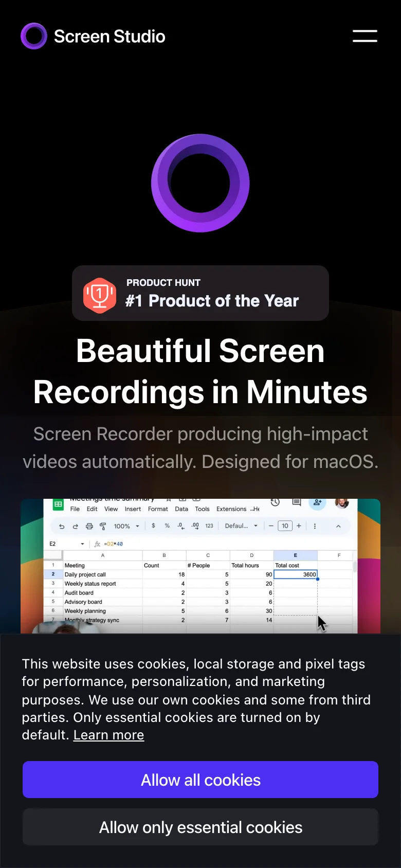401x868 pixels.
Task: Open the Format menu in spreadsheet preview
Action: (x=158, y=509)
